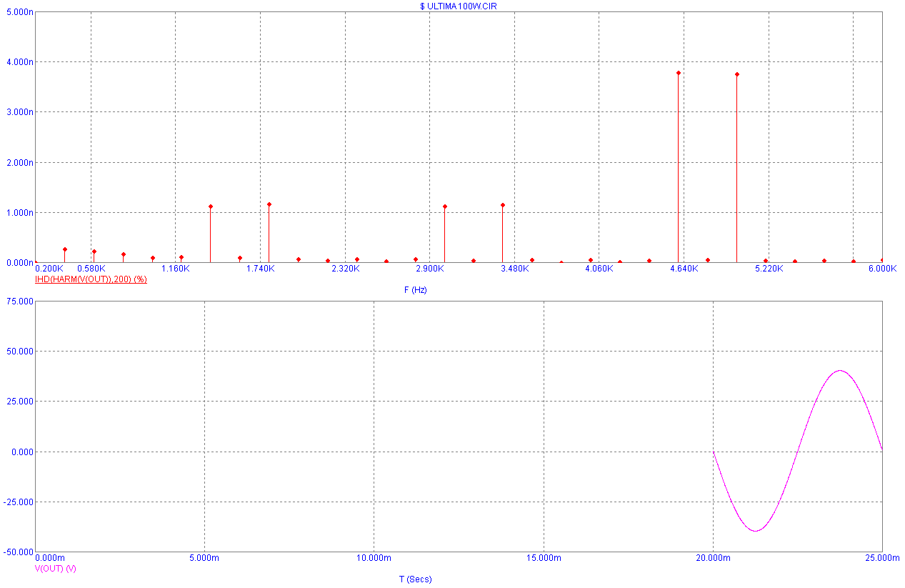
Task: Select the V(OUT) (V) waveform label
Action: pos(56,569)
